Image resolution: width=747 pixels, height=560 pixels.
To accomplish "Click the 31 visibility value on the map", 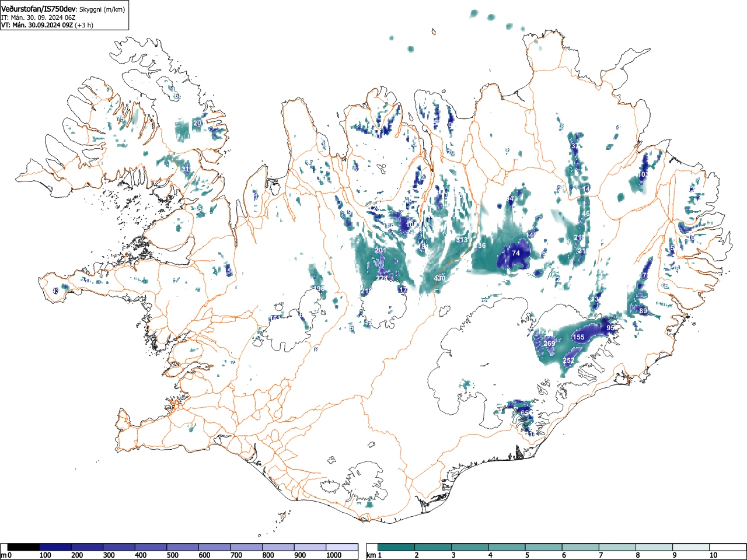I will click(x=186, y=170).
